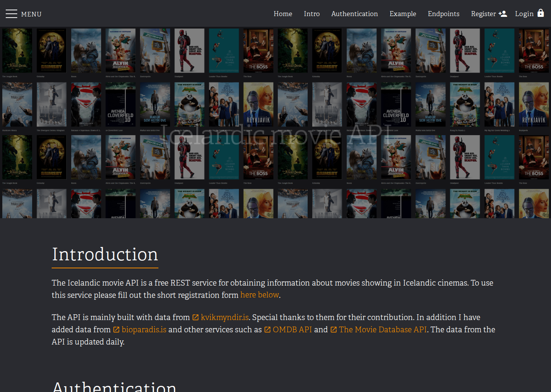This screenshot has height=392, width=551.
Task: Select Example in the top navigation
Action: click(x=403, y=14)
